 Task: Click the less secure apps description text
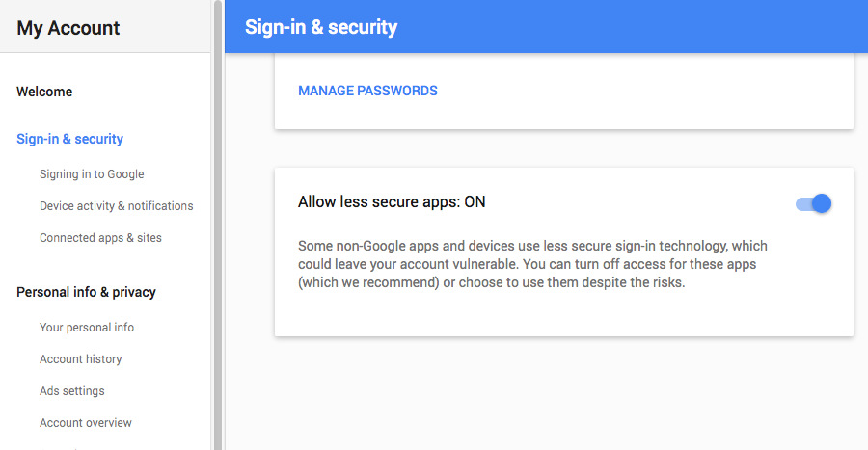pos(532,264)
